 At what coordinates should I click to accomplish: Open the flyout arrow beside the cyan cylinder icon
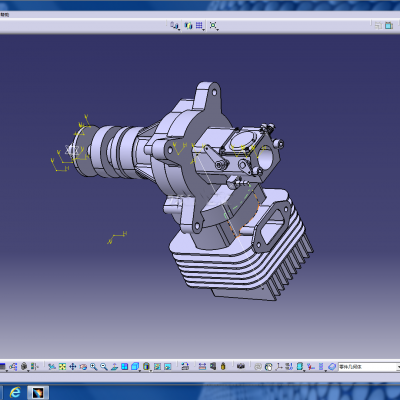point(304,371)
